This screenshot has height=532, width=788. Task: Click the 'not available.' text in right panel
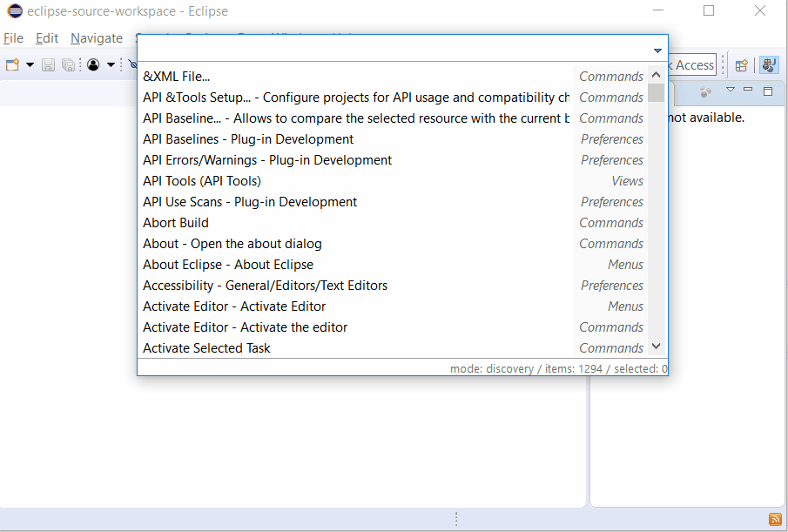(706, 118)
